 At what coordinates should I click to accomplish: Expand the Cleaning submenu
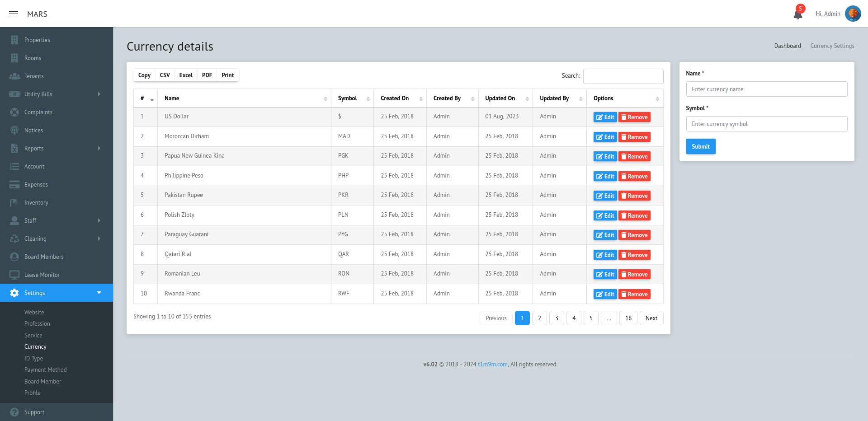[x=57, y=239]
